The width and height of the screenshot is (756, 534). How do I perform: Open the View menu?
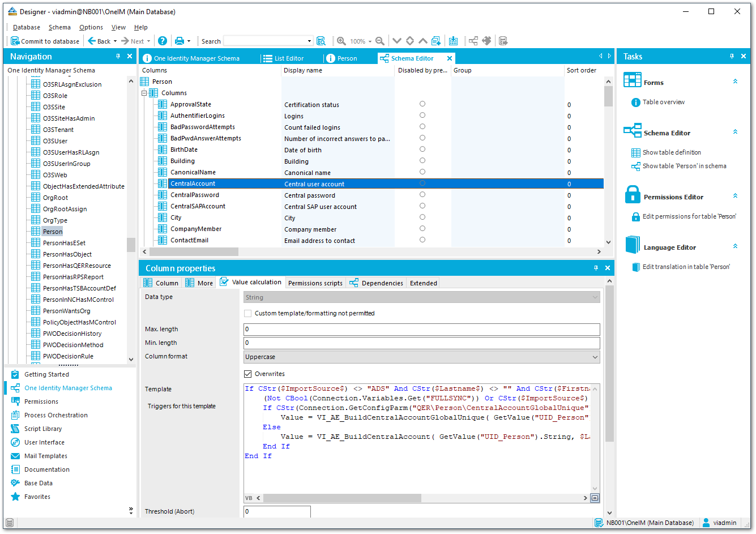coord(118,27)
